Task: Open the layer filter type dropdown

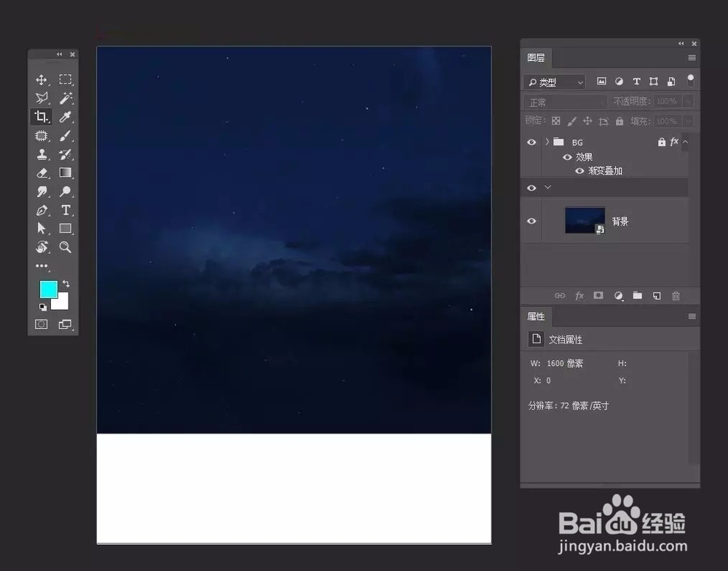Action: coord(553,81)
